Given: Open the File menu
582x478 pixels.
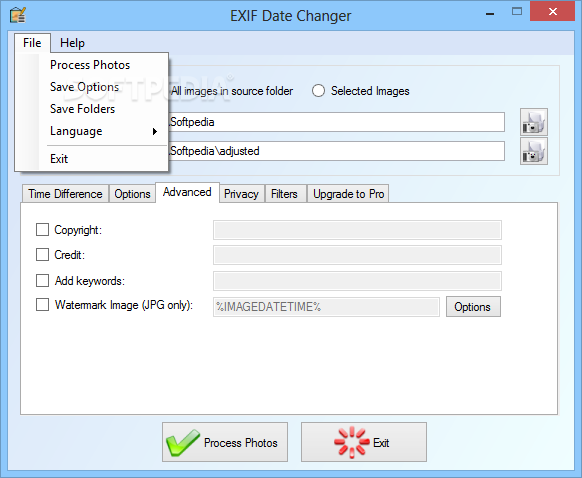Looking at the screenshot, I should (x=32, y=43).
